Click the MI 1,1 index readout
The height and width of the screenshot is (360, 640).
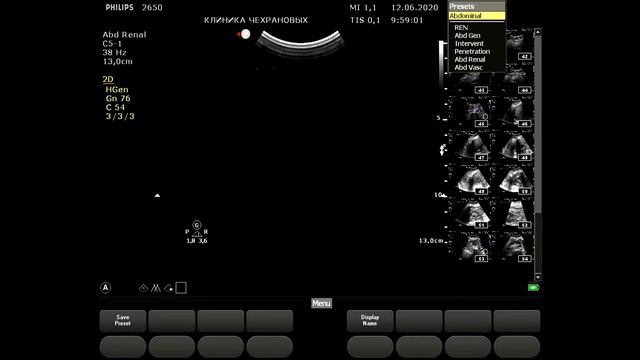363,7
